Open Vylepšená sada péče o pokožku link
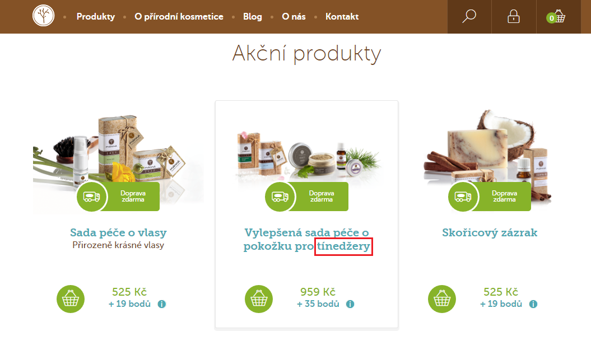The height and width of the screenshot is (364, 591). [306, 239]
